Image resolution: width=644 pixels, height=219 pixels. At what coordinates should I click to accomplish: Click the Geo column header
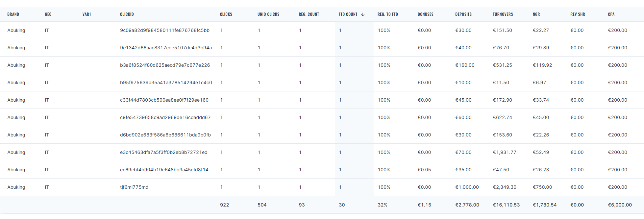pos(48,14)
